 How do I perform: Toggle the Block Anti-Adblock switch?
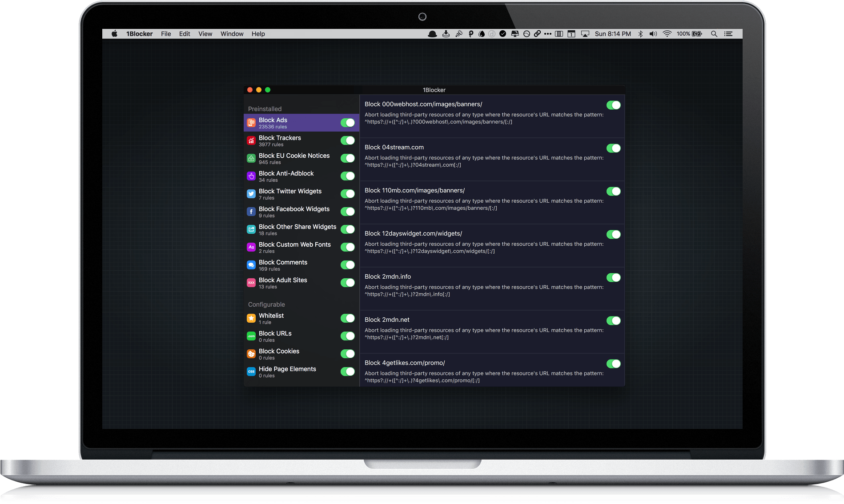pos(348,176)
